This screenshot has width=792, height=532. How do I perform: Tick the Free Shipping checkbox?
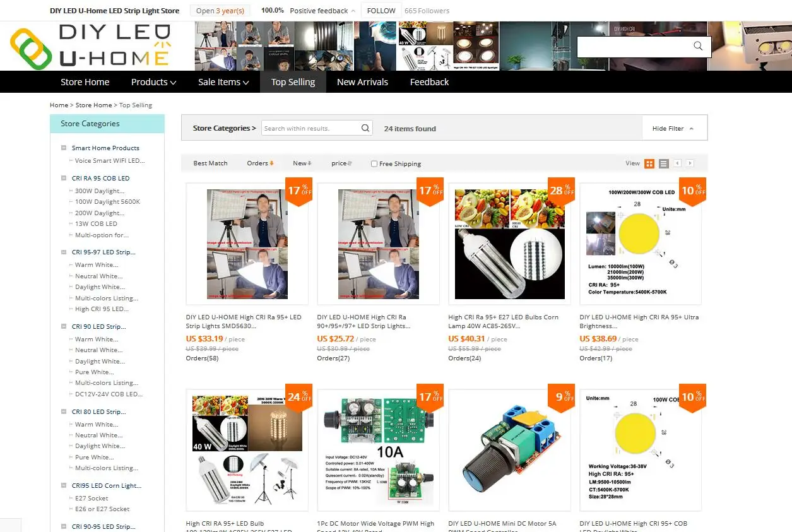pyautogui.click(x=374, y=163)
